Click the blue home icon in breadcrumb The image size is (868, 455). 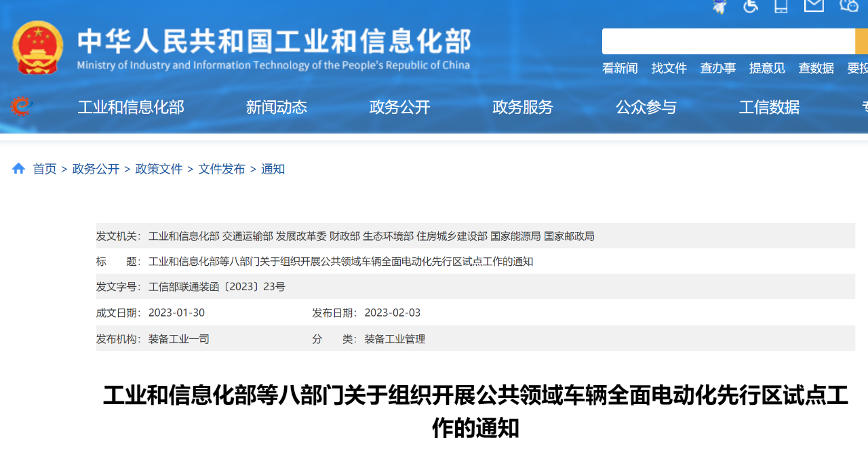(x=18, y=168)
